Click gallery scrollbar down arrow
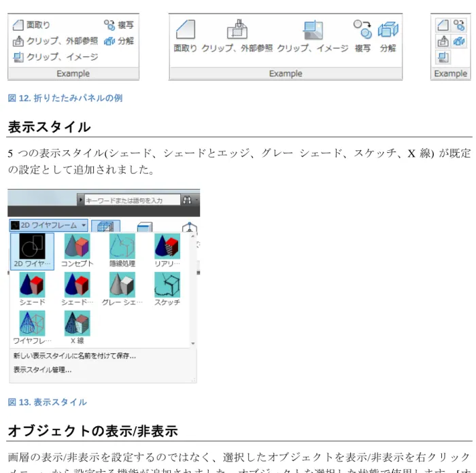The image size is (476, 473). click(192, 343)
